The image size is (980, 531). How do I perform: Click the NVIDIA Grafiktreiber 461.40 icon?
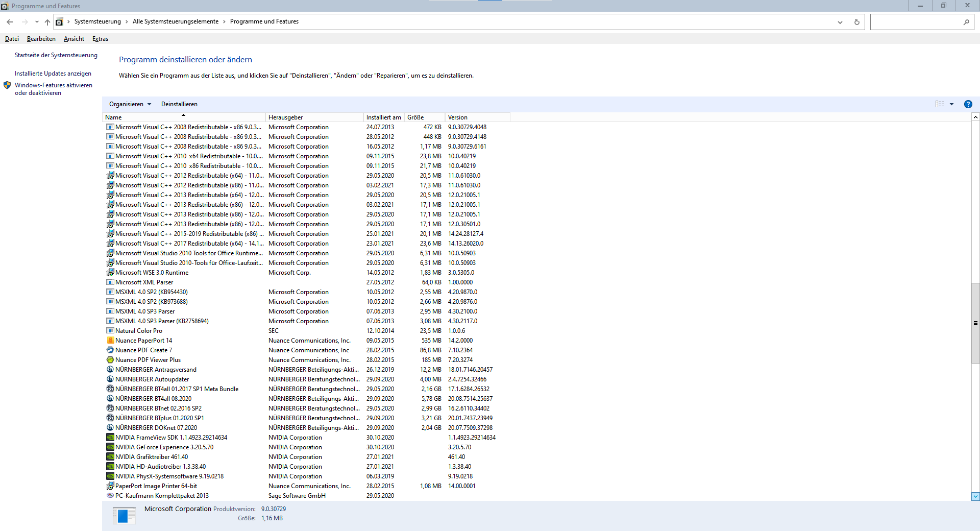110,457
